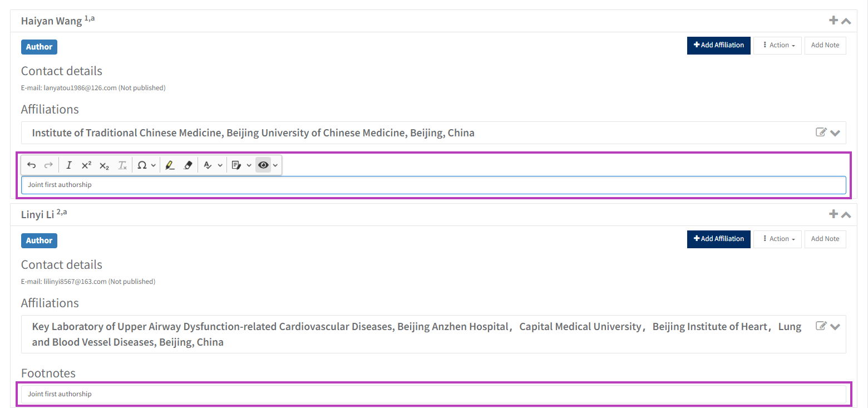Click the undo arrow in the editor toolbar

tap(32, 165)
